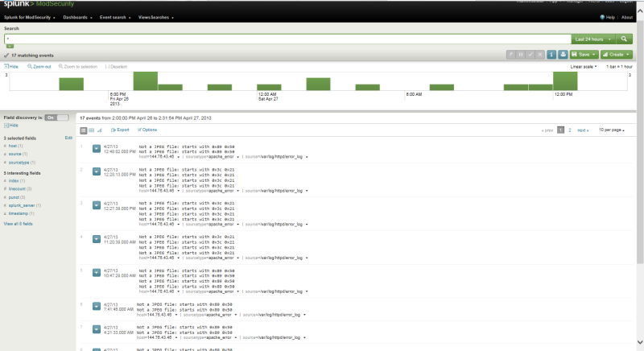Open the Views/Searches menu
The image size is (644, 351).
tap(155, 17)
